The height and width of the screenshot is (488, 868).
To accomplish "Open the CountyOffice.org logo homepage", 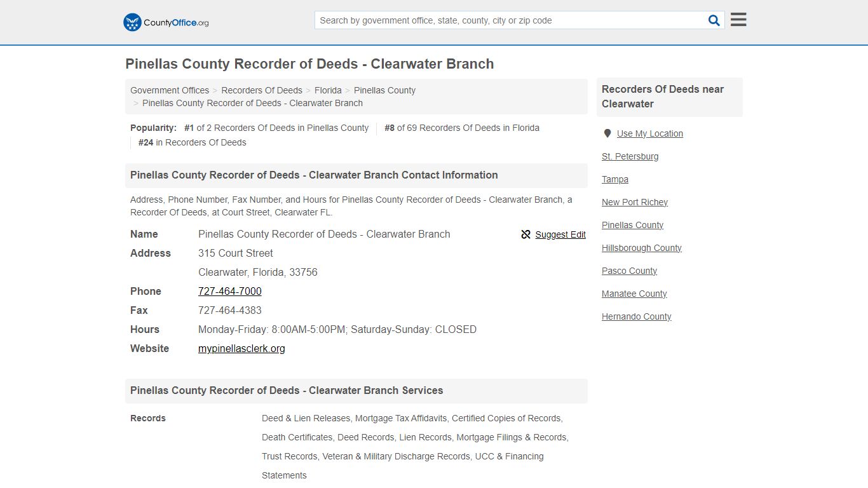I will pyautogui.click(x=166, y=22).
